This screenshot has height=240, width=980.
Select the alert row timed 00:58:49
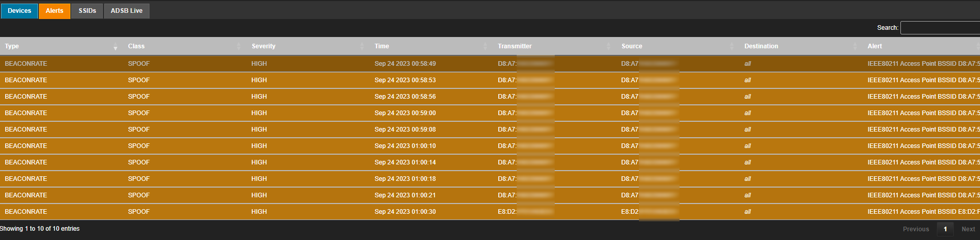[x=490, y=64]
